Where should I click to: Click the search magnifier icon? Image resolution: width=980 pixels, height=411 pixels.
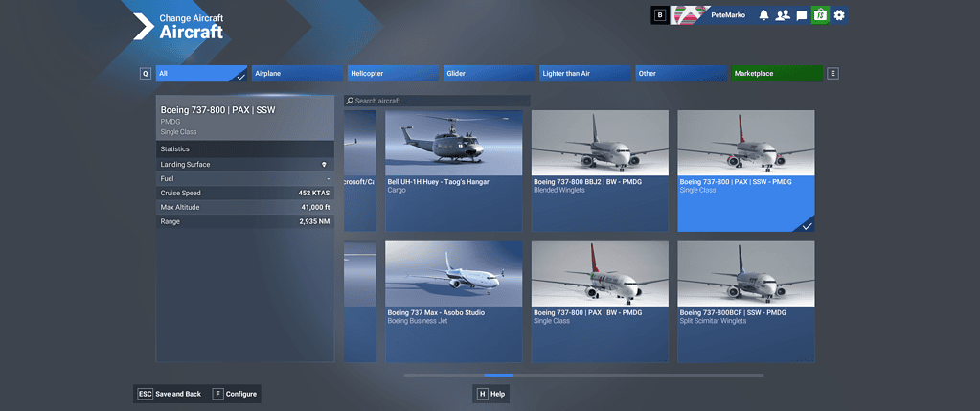point(350,101)
